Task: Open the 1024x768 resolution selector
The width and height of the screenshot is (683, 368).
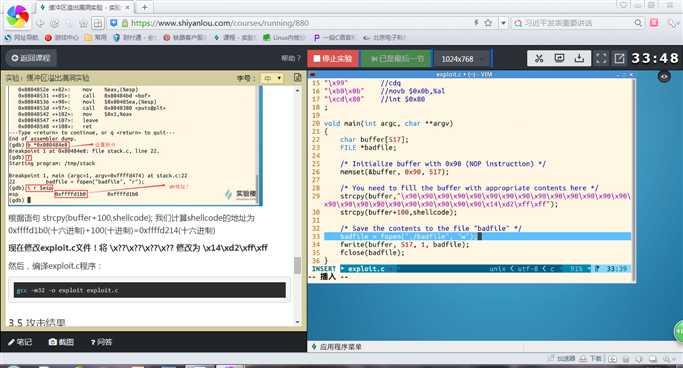Action: (x=462, y=58)
